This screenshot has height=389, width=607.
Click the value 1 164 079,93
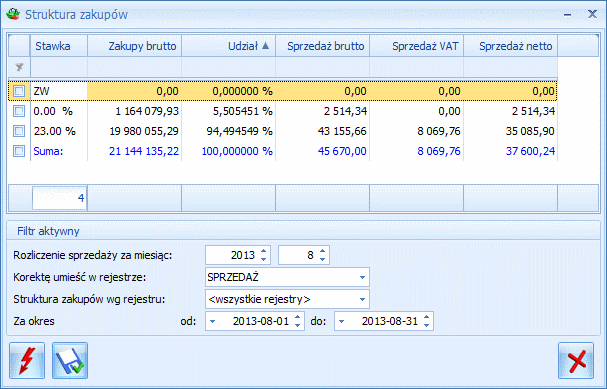147,111
